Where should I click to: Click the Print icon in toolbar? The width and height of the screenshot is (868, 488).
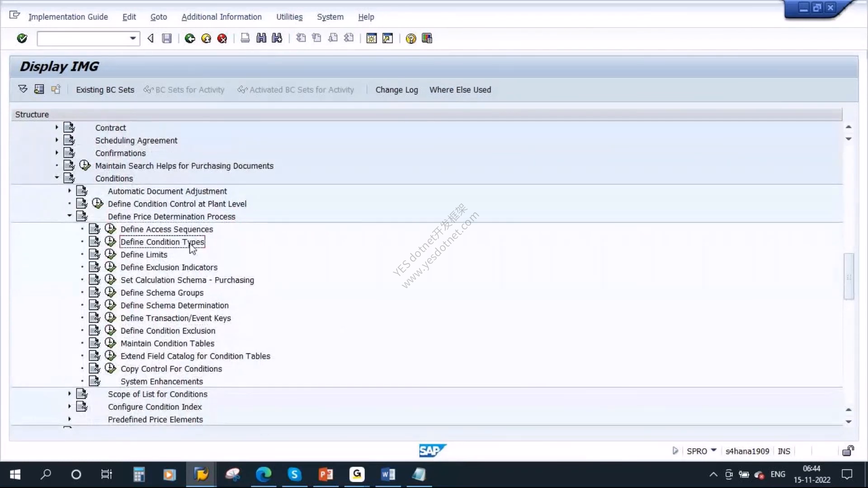tap(245, 38)
